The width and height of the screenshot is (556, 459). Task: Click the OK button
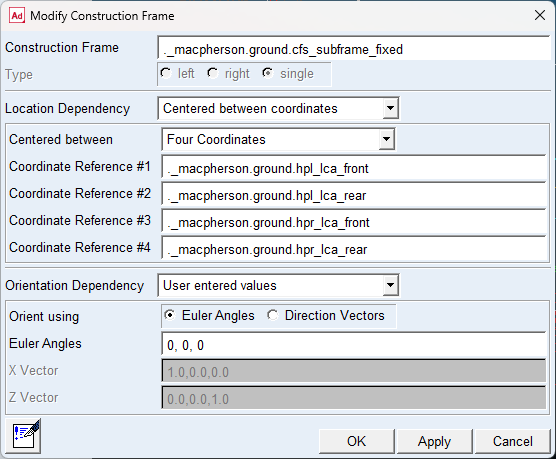(x=356, y=441)
